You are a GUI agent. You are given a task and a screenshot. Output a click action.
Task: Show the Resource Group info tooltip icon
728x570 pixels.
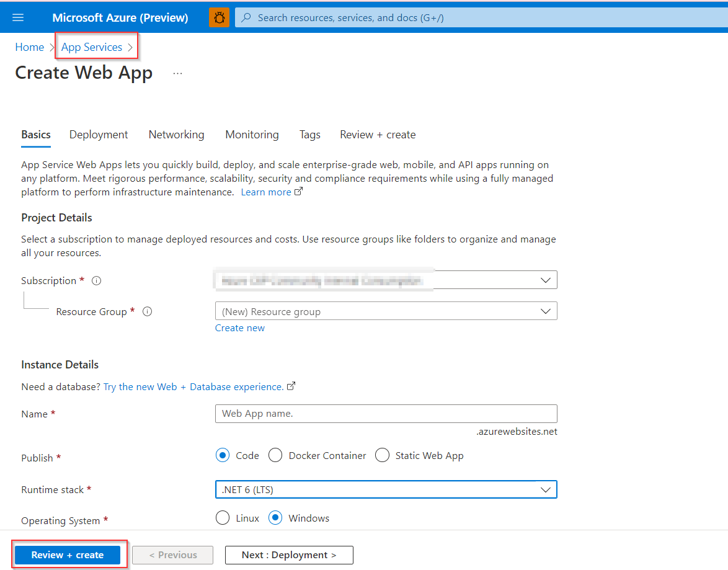(x=147, y=311)
